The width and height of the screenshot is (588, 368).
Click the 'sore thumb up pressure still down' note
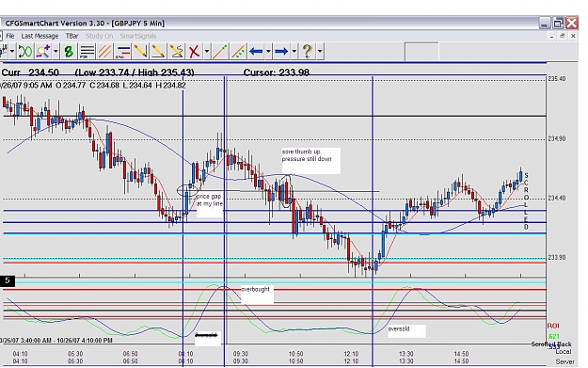[307, 155]
